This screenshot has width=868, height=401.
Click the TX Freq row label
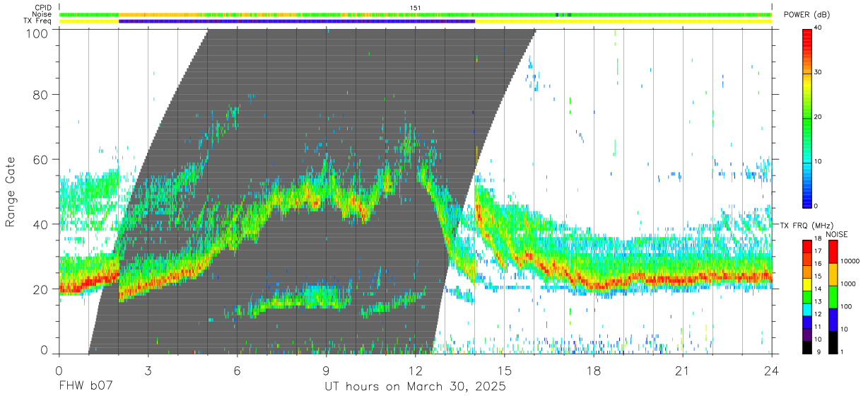click(39, 21)
